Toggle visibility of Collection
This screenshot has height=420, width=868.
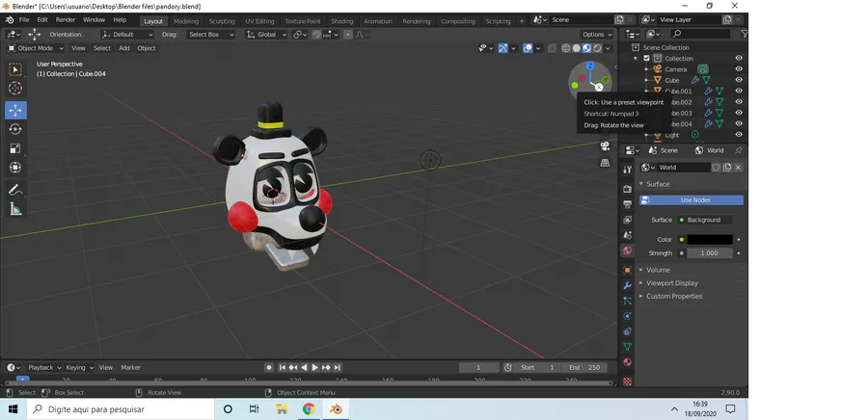click(739, 58)
